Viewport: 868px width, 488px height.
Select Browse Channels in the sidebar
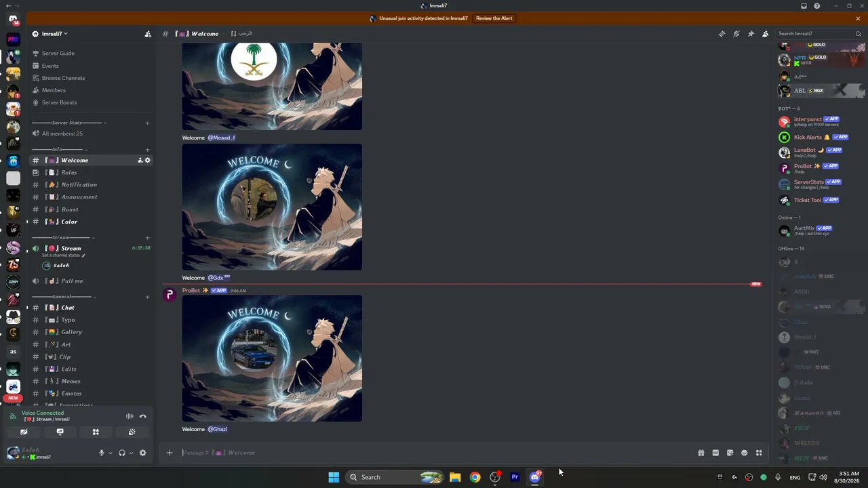(63, 78)
